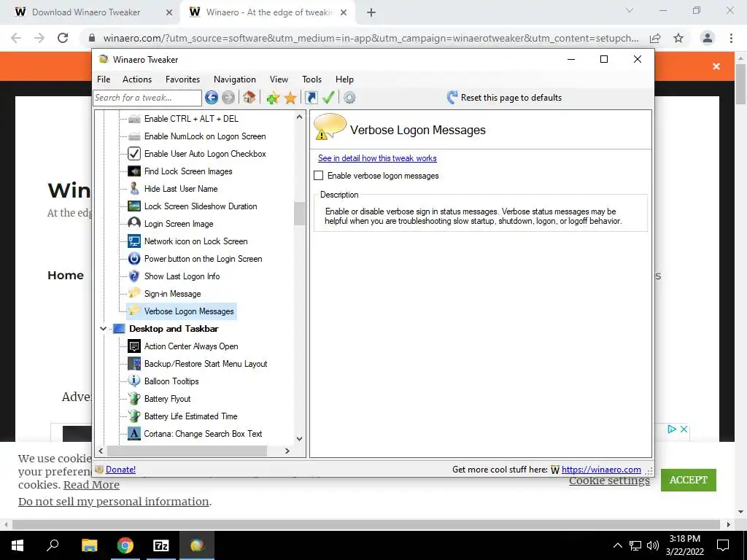Click Backup/Restore Start Menu Layout icon

point(134,364)
